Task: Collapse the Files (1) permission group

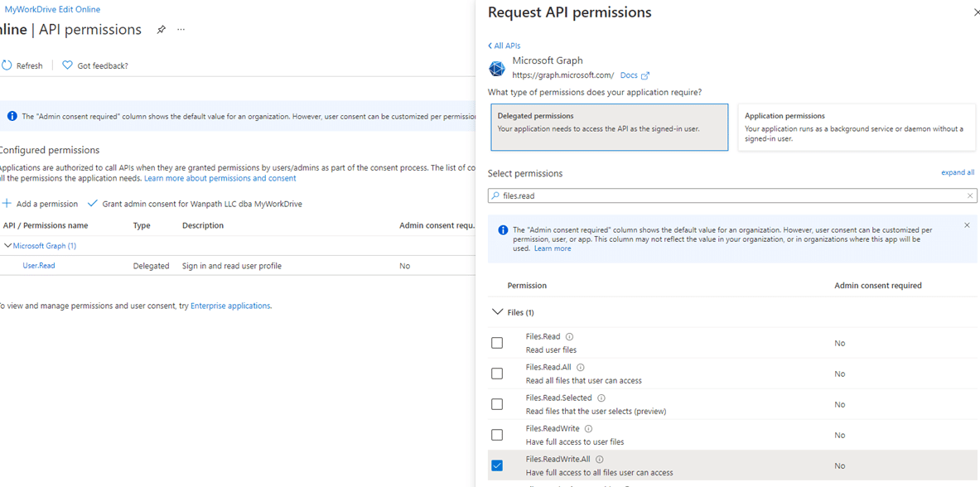Action: coord(497,312)
